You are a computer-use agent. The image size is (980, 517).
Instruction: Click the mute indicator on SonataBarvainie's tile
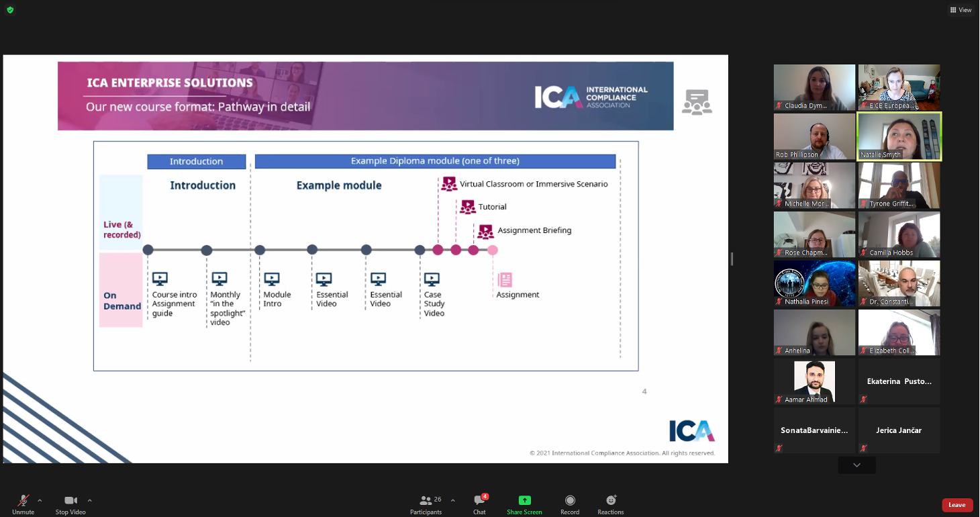pos(780,449)
